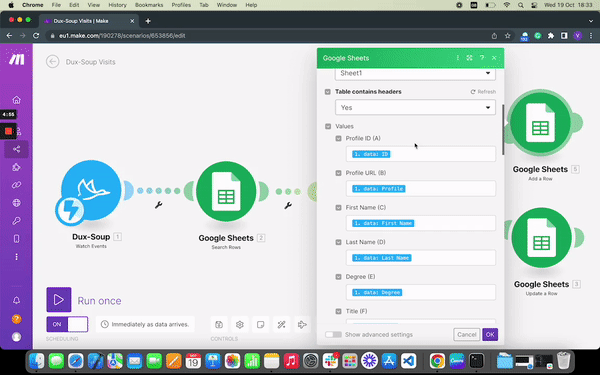Expand the Google Sheets panel to fullscreen
Viewport: 600px width, 375px height.
point(470,58)
